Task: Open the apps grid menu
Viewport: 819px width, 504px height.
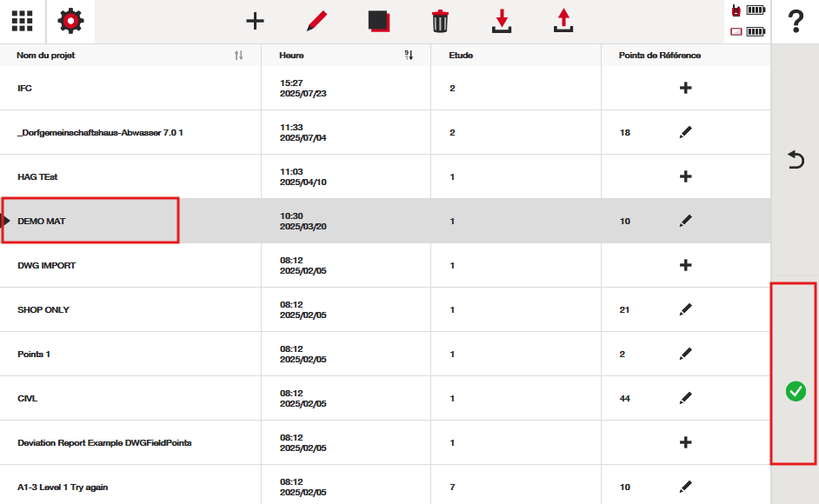Action: pyautogui.click(x=23, y=21)
